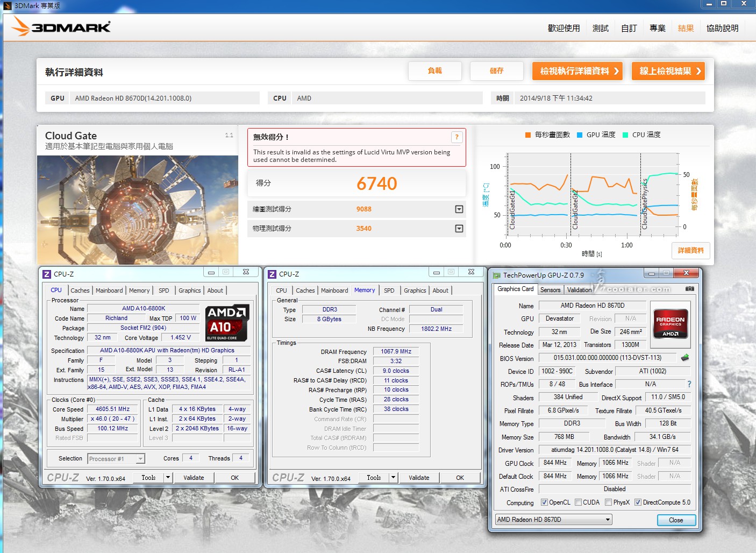Open the 線上檢視結果 online results button
The height and width of the screenshot is (553, 756).
click(x=668, y=71)
